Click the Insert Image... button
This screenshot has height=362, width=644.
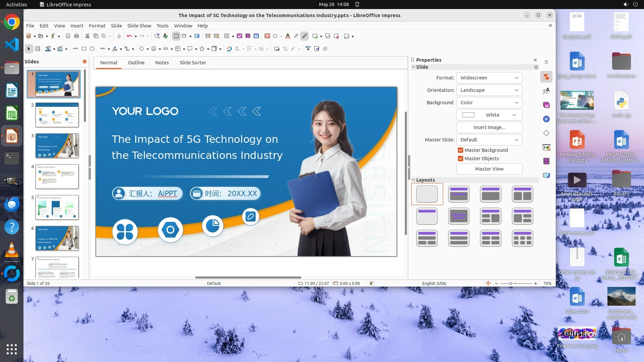(x=489, y=127)
